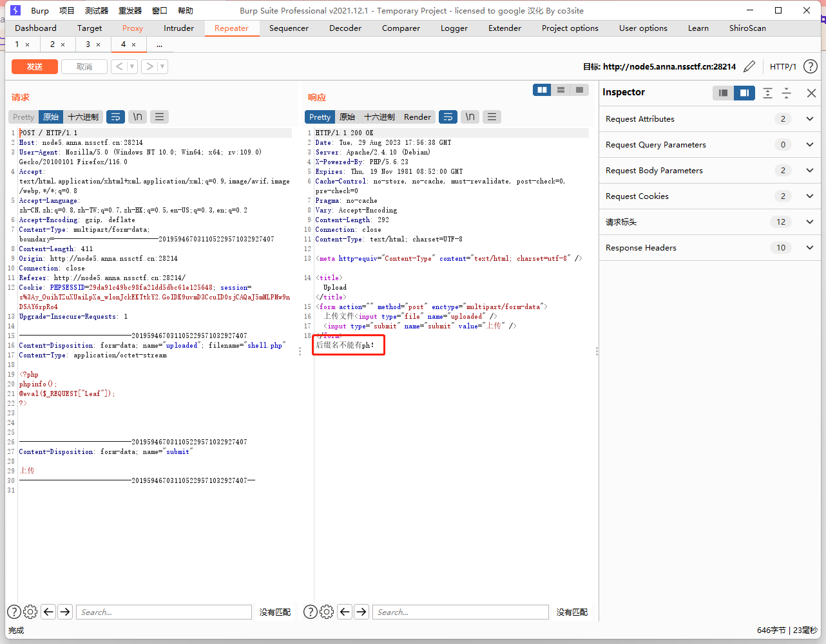Focus the response panel search field

(461, 612)
